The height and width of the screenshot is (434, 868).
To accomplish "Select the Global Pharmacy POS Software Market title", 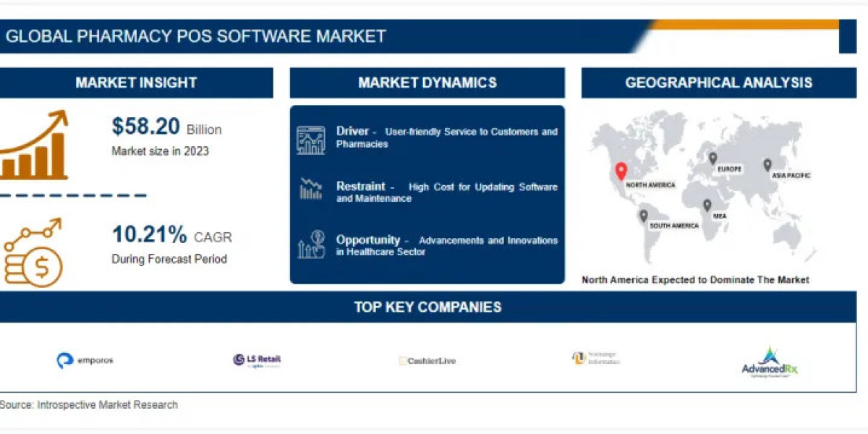I will (195, 35).
